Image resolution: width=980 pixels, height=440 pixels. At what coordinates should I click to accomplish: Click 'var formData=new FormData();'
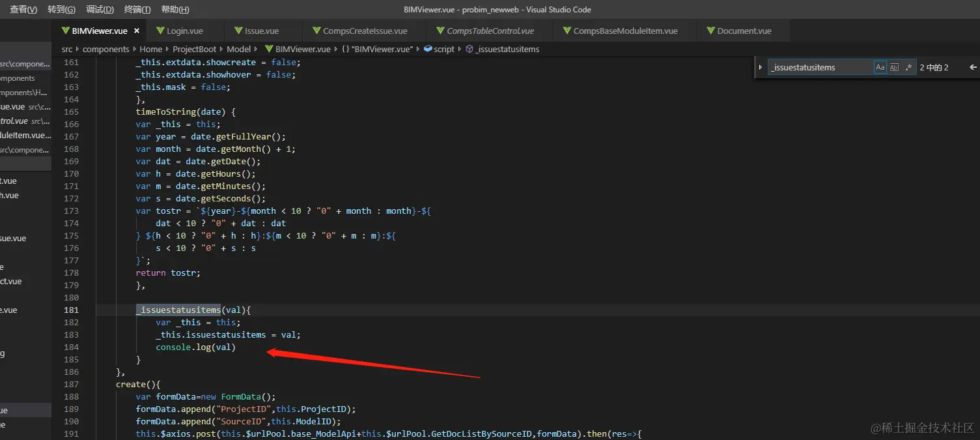(x=206, y=396)
